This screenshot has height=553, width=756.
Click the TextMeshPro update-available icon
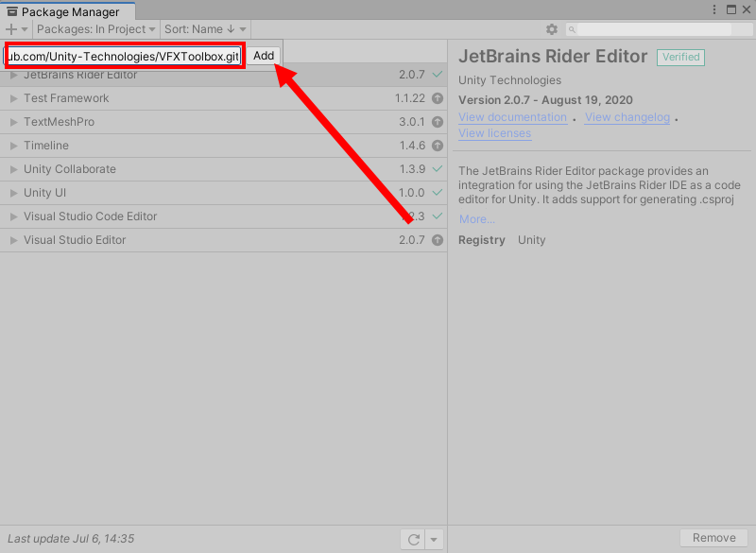[x=438, y=122]
